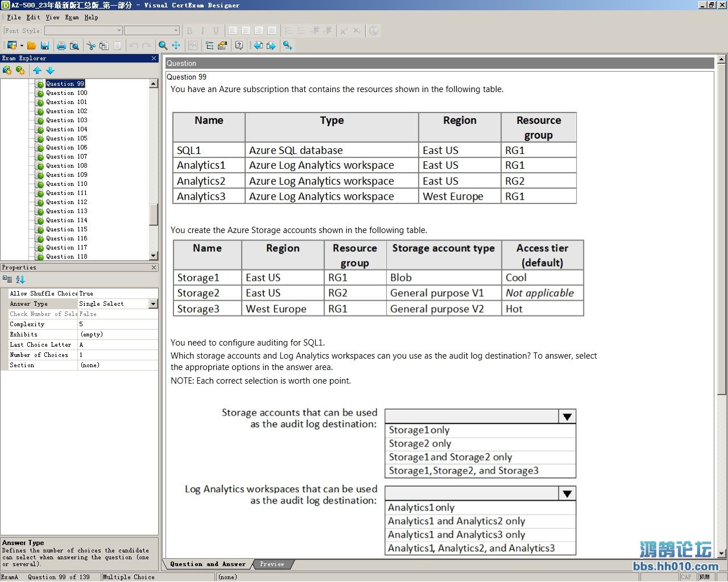Click Bold formatting button
This screenshot has height=582, width=728.
tap(190, 31)
